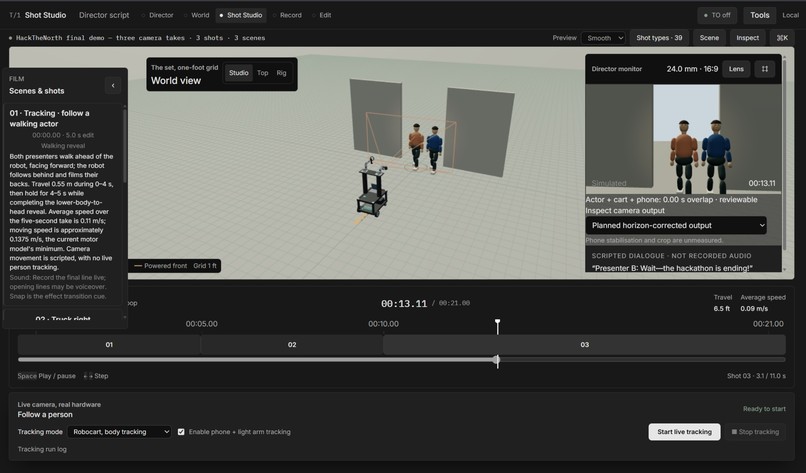The width and height of the screenshot is (806, 473).
Task: Click the 24.0 mm · 16:9 lens readout
Action: click(692, 69)
